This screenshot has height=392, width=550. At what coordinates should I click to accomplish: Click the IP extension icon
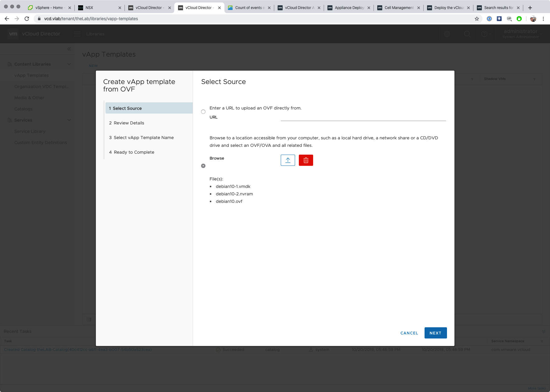(509, 19)
